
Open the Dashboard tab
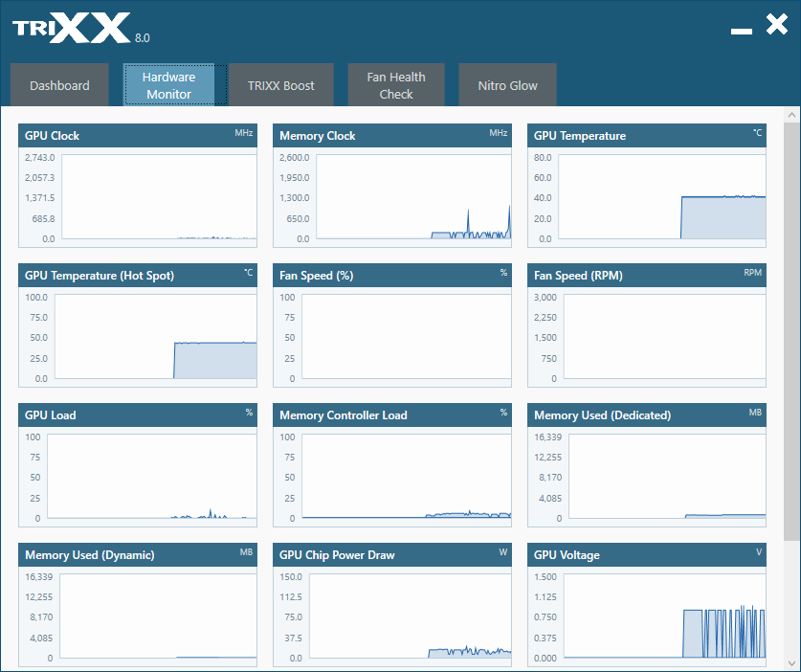pyautogui.click(x=59, y=85)
